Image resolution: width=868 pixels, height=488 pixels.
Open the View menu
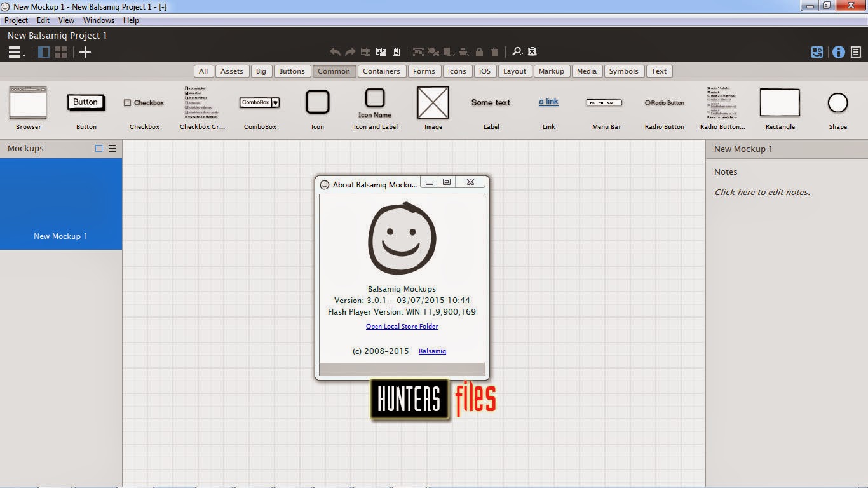[66, 20]
